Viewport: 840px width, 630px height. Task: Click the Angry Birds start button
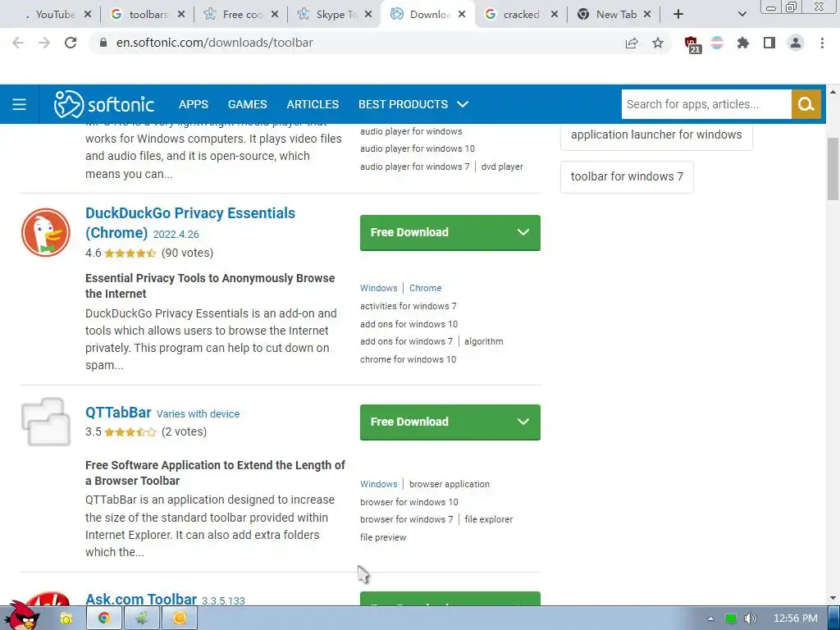point(22,615)
